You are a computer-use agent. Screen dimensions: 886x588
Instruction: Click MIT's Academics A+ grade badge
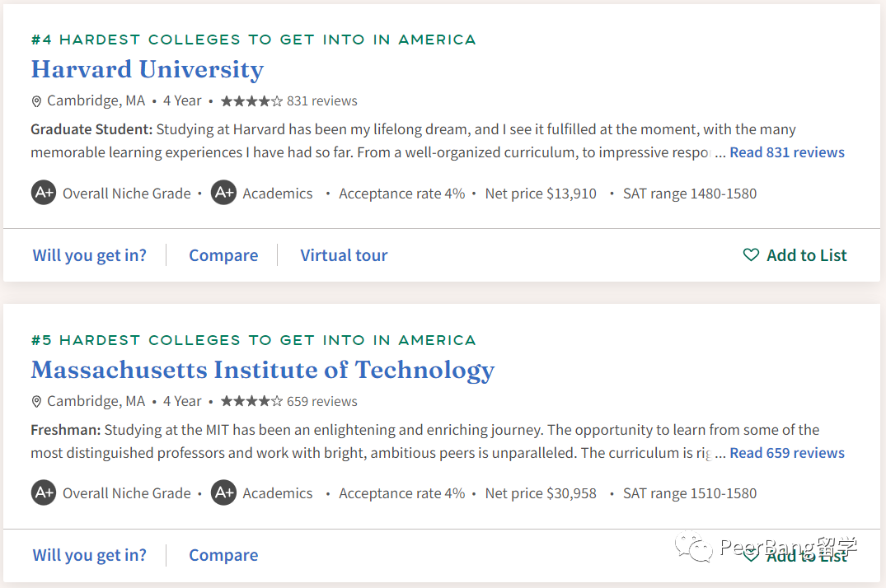(223, 493)
